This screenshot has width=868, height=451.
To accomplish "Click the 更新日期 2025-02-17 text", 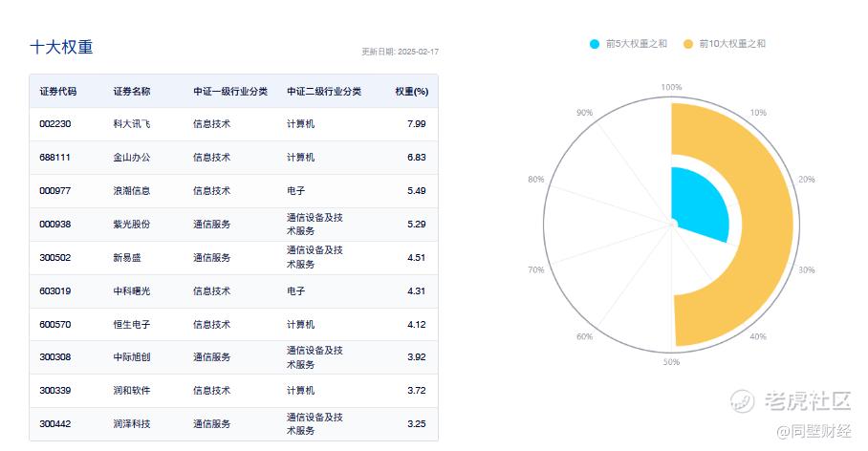I will pyautogui.click(x=401, y=52).
